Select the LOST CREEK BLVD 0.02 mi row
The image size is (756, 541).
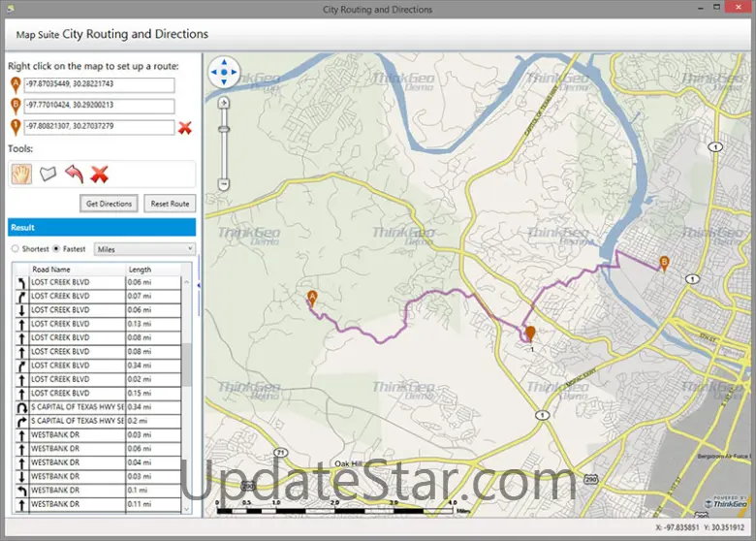98,379
